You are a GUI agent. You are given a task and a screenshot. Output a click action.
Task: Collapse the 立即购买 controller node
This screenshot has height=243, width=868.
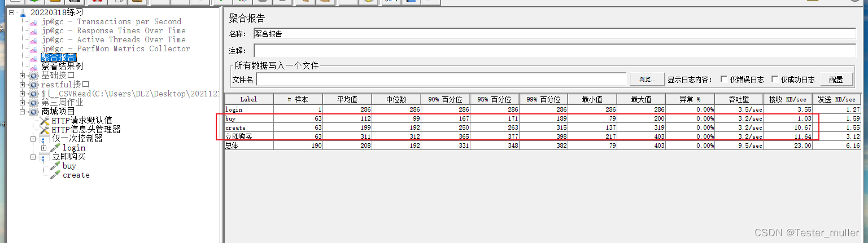click(x=33, y=157)
